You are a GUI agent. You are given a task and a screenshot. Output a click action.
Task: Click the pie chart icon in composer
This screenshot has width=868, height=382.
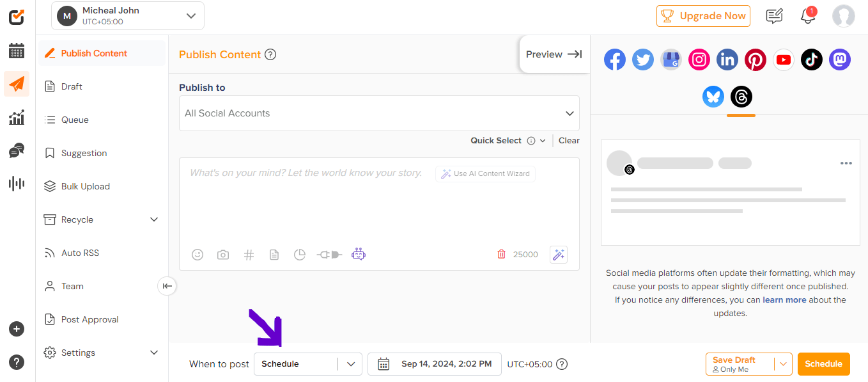300,255
